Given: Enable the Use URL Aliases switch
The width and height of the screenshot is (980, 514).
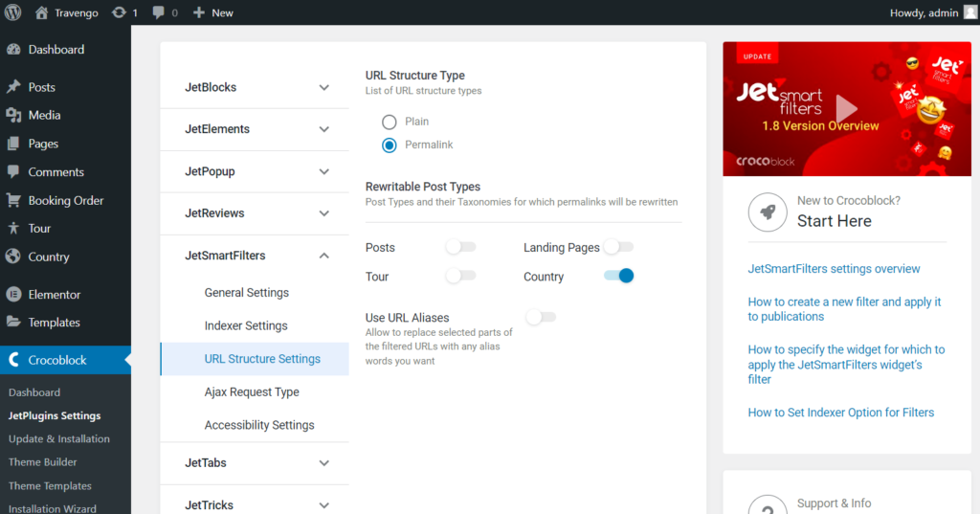Looking at the screenshot, I should click(x=541, y=317).
